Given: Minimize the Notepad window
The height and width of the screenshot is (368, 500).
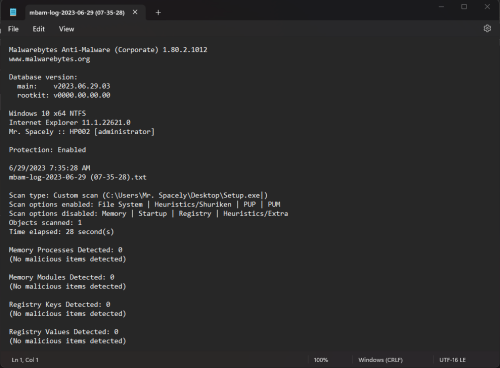Looking at the screenshot, I should (441, 7).
